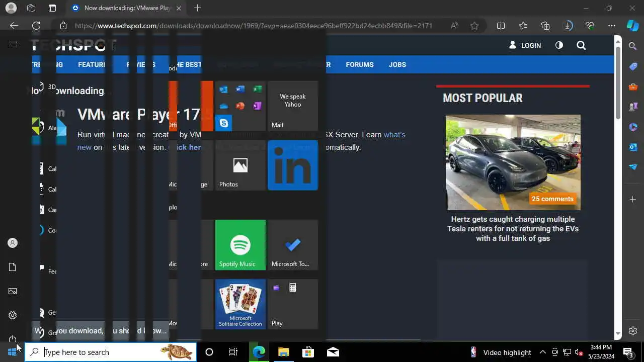Open the notification center with 3 alerts
Screen dimensions: 644x362
pos(628,352)
